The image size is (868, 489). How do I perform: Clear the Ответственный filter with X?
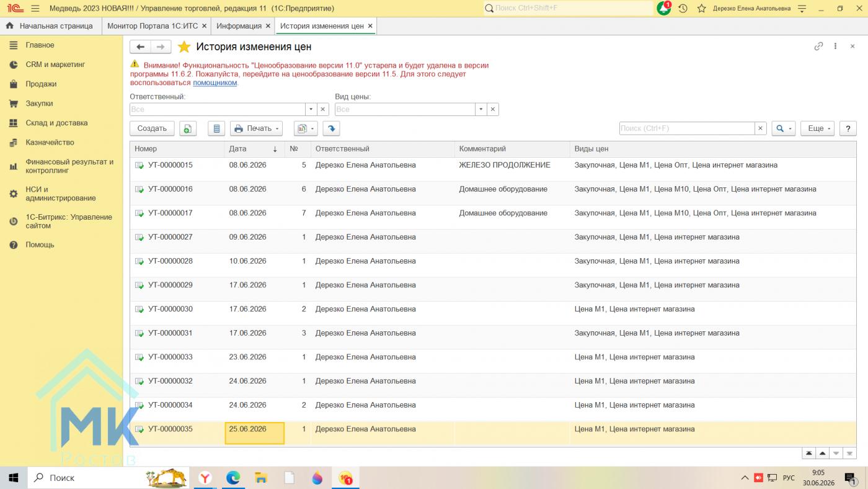(x=323, y=109)
